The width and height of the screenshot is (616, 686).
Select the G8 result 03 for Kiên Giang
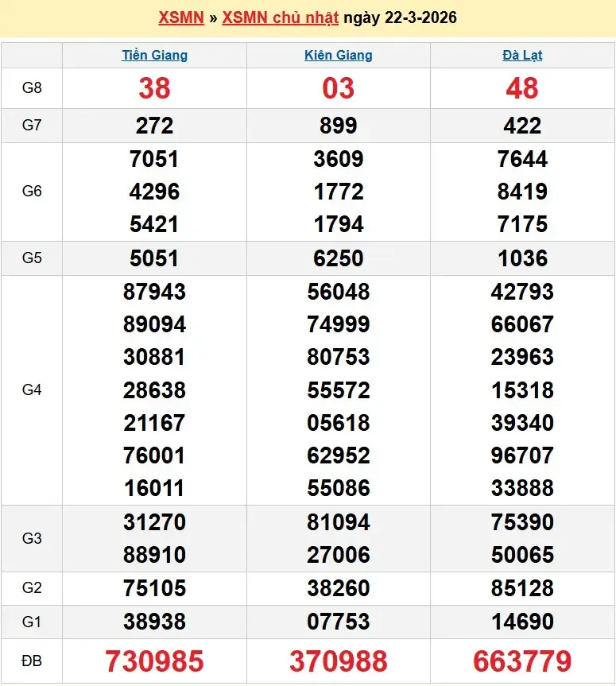pos(338,88)
